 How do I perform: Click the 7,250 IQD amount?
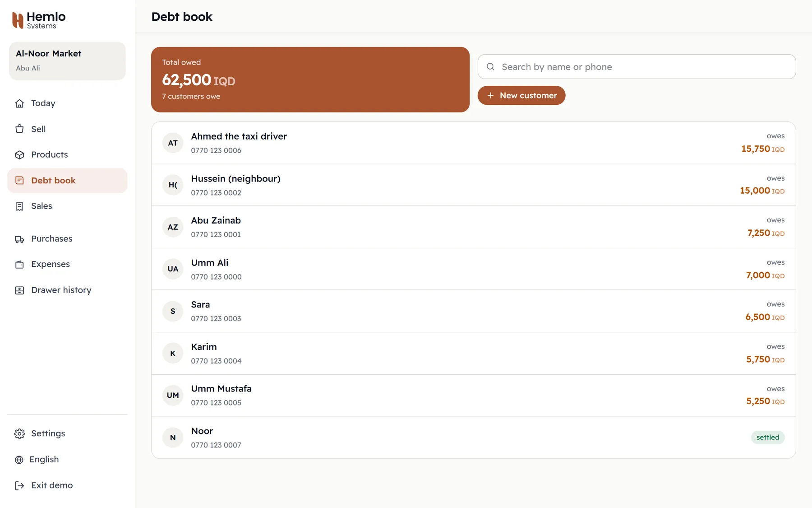pyautogui.click(x=766, y=233)
